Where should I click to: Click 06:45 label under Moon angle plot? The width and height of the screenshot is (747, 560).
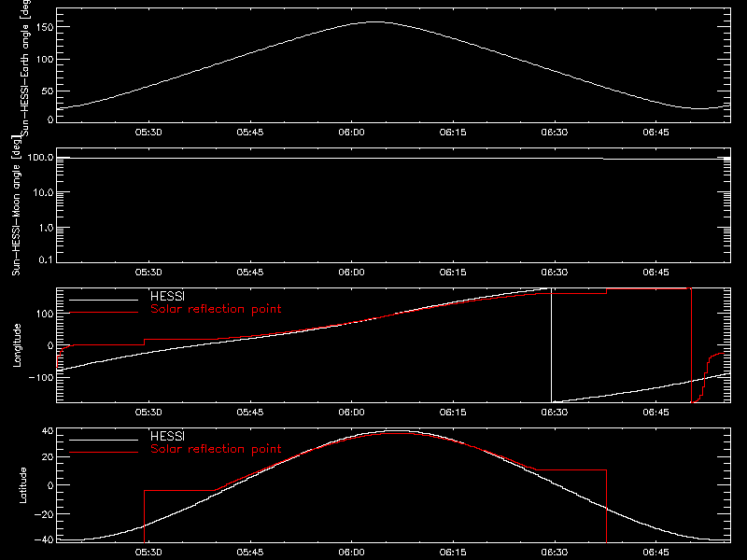[655, 272]
